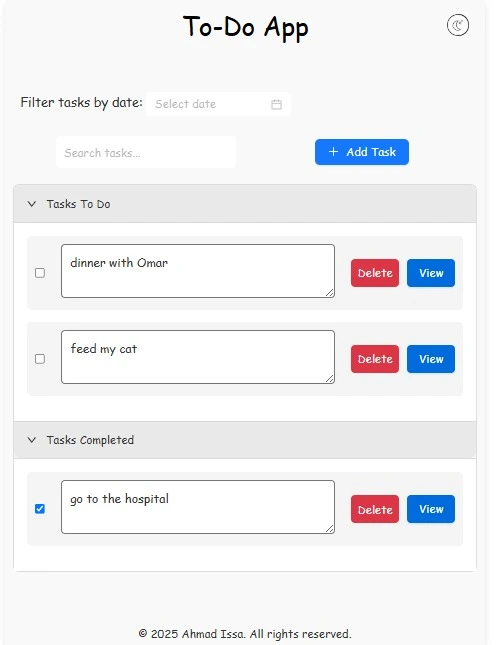This screenshot has height=645, width=497.
Task: Focus the Search tasks field
Action: (146, 153)
